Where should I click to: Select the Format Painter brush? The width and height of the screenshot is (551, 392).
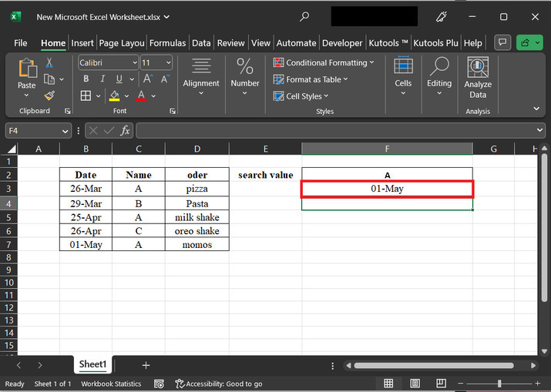coord(49,95)
